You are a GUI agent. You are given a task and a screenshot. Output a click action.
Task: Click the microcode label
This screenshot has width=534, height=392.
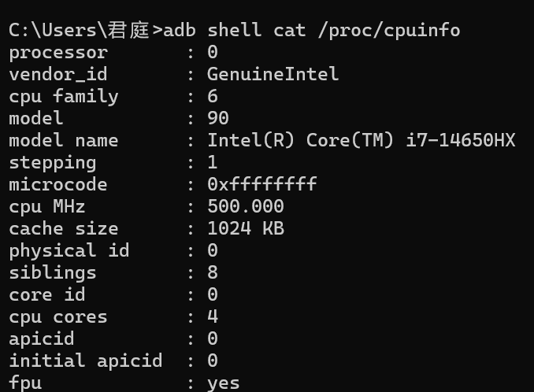click(57, 184)
